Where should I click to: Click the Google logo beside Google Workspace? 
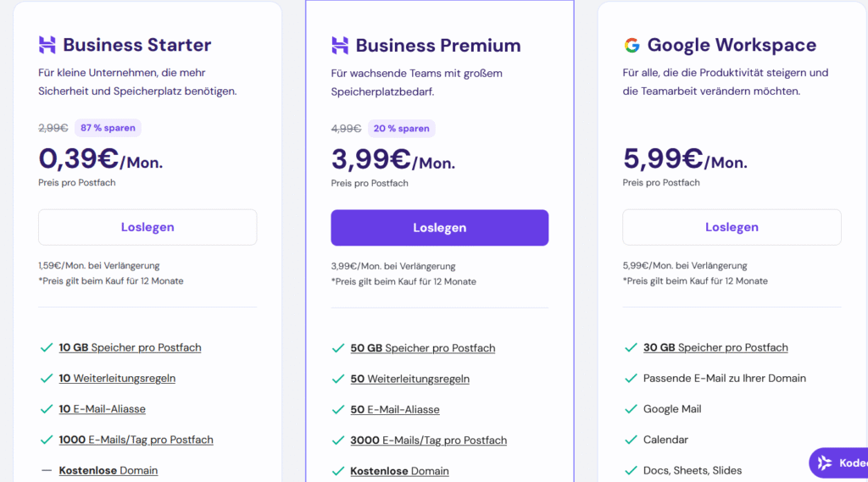[632, 45]
